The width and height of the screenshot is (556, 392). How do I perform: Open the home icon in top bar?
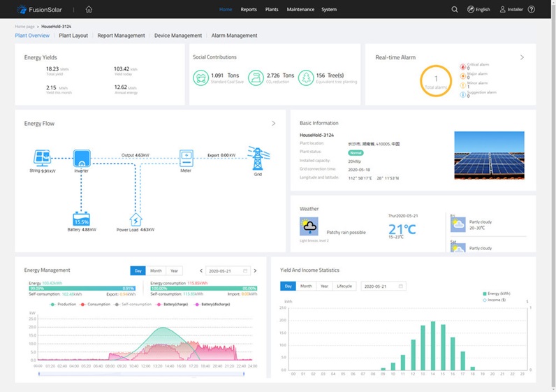[89, 9]
